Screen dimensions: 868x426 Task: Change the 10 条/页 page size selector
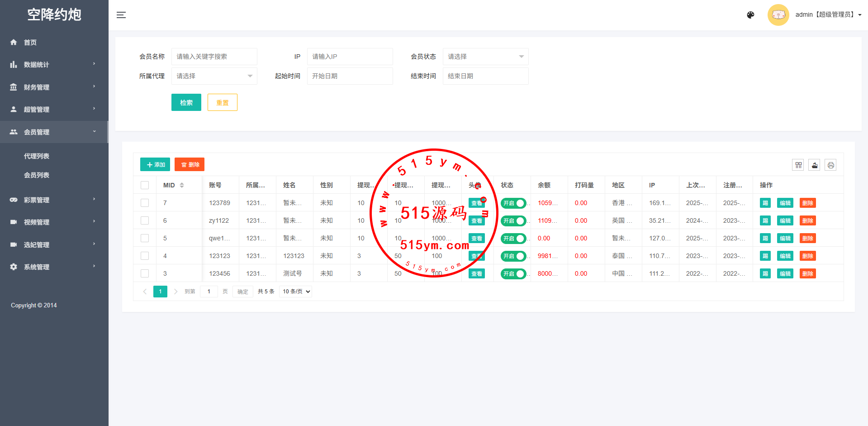[x=296, y=292]
